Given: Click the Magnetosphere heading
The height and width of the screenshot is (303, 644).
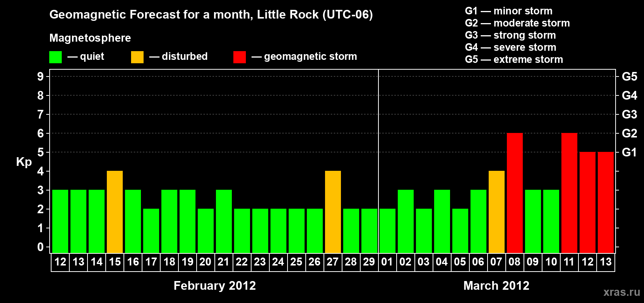Looking at the screenshot, I should click(x=90, y=38).
